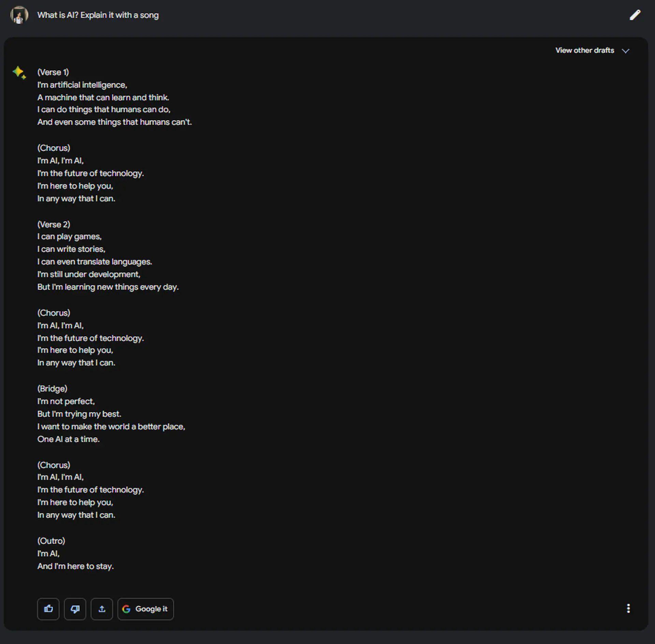Click the share/export icon
Screen dimensions: 655x644
(x=102, y=609)
